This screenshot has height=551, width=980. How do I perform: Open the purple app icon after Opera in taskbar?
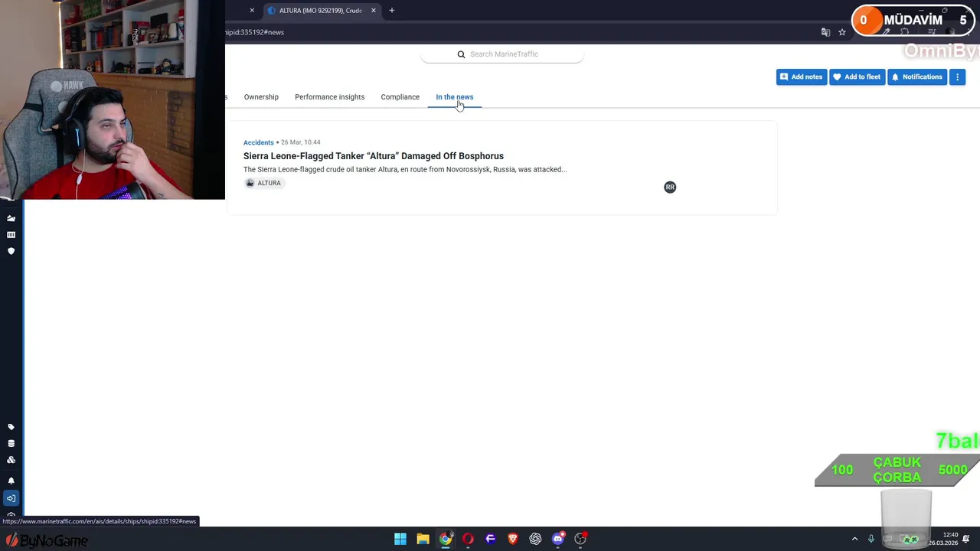tap(491, 539)
